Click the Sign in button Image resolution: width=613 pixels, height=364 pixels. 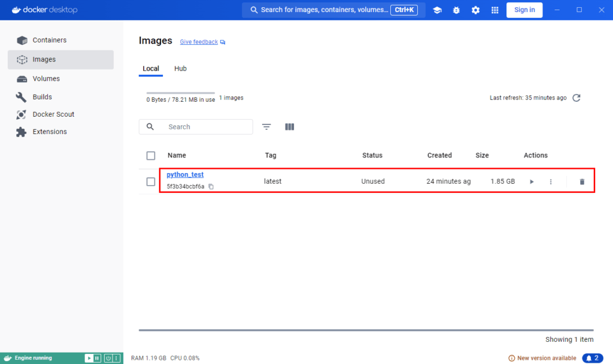[524, 10]
